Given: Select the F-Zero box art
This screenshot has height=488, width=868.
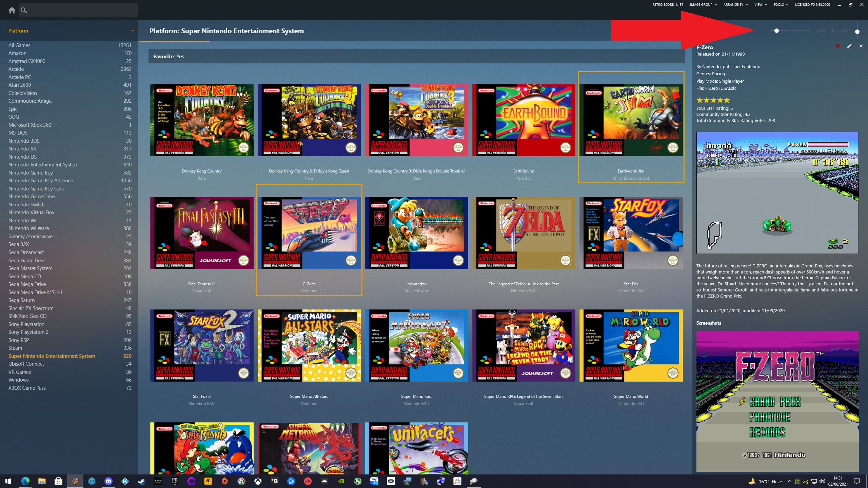Looking at the screenshot, I should (x=309, y=233).
